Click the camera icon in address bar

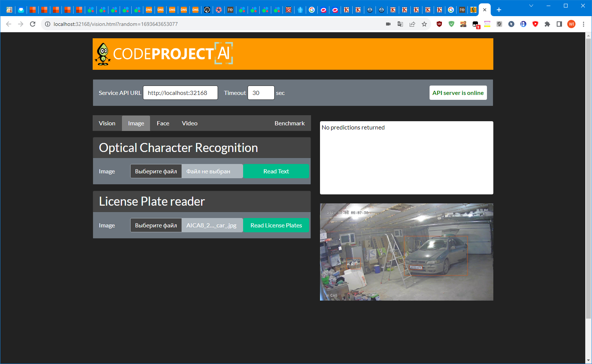388,24
